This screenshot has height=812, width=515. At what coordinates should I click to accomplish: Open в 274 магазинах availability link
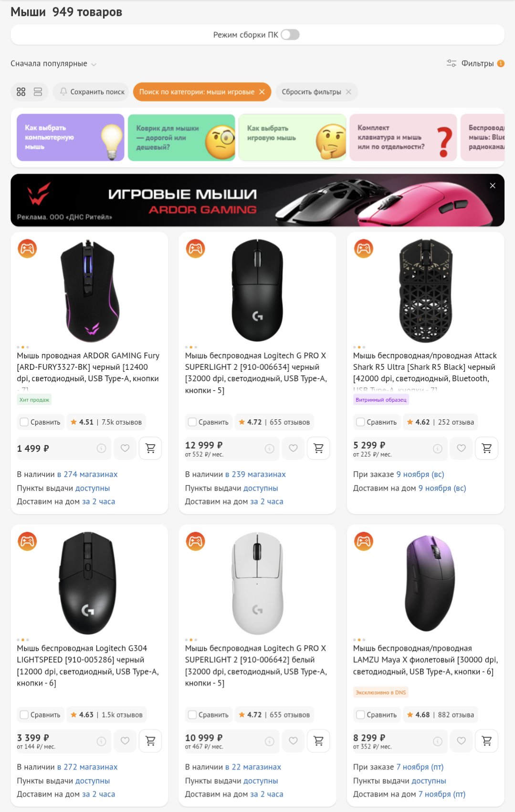point(87,474)
